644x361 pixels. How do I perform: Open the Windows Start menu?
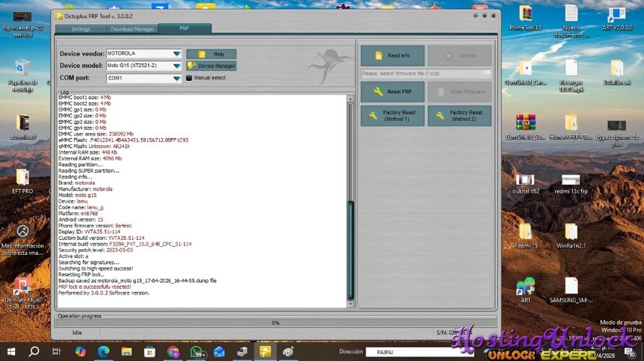click(11, 352)
